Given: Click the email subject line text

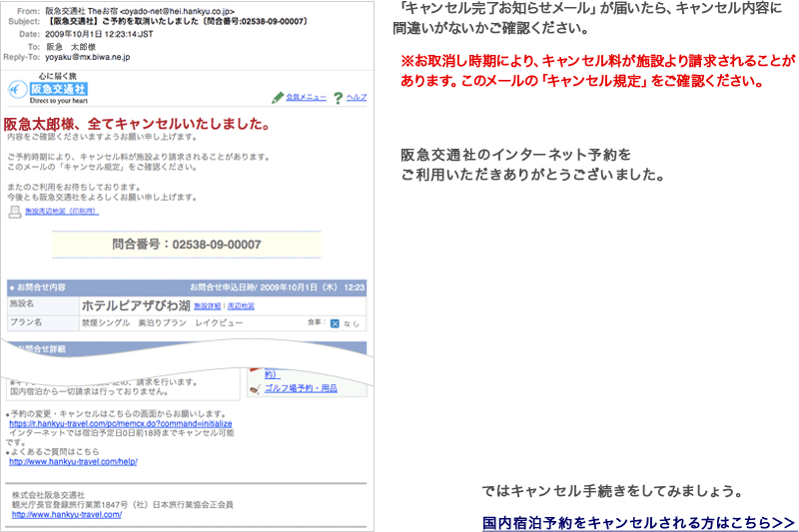Looking at the screenshot, I should pyautogui.click(x=178, y=21).
